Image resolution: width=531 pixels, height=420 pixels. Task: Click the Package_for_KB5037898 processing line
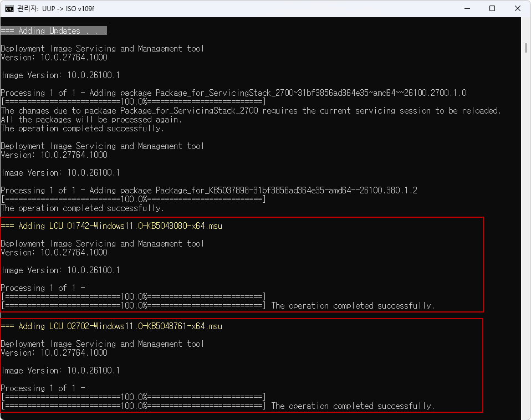(x=209, y=190)
